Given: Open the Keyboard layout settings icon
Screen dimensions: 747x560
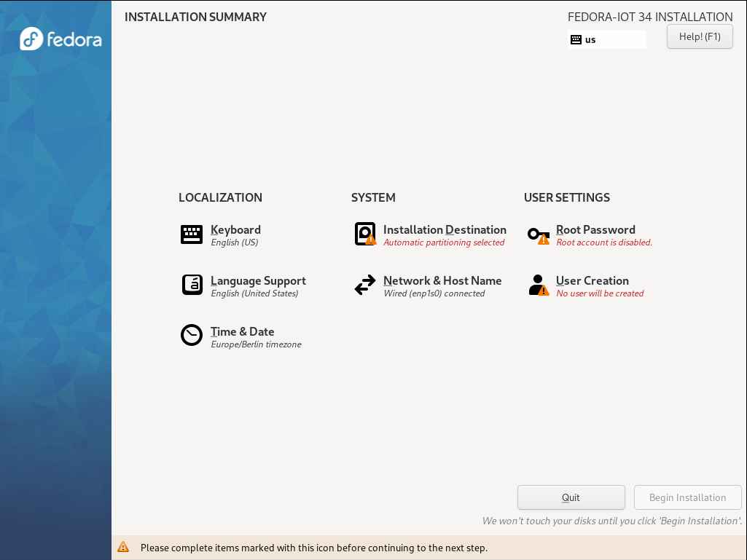Looking at the screenshot, I should pos(192,234).
